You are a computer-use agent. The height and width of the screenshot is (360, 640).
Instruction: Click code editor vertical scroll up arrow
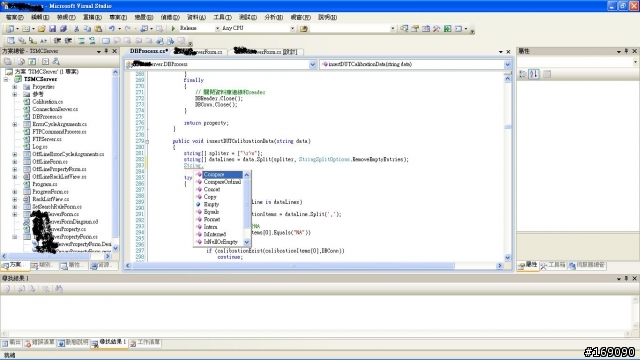point(507,78)
